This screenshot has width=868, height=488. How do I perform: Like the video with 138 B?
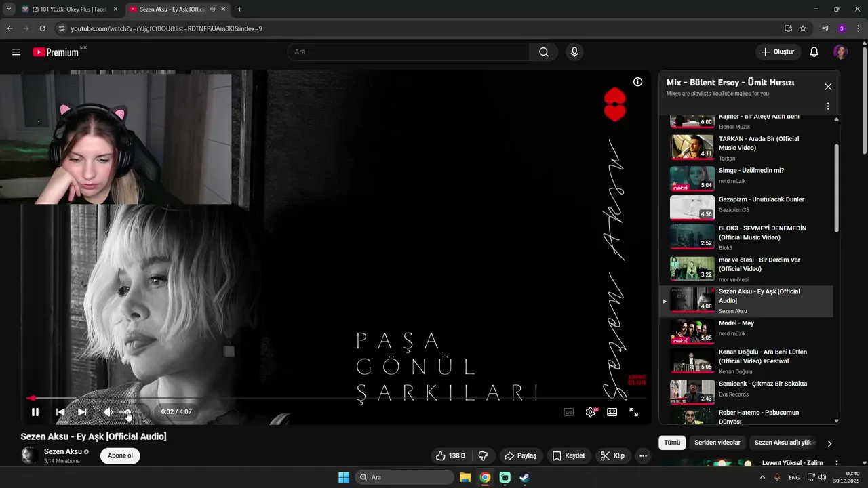[451, 456]
